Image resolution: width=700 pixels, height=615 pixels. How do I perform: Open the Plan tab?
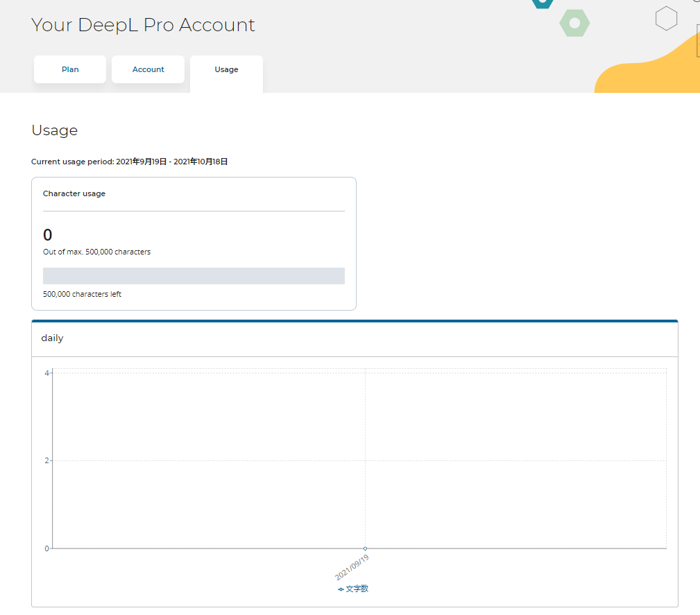(x=70, y=69)
